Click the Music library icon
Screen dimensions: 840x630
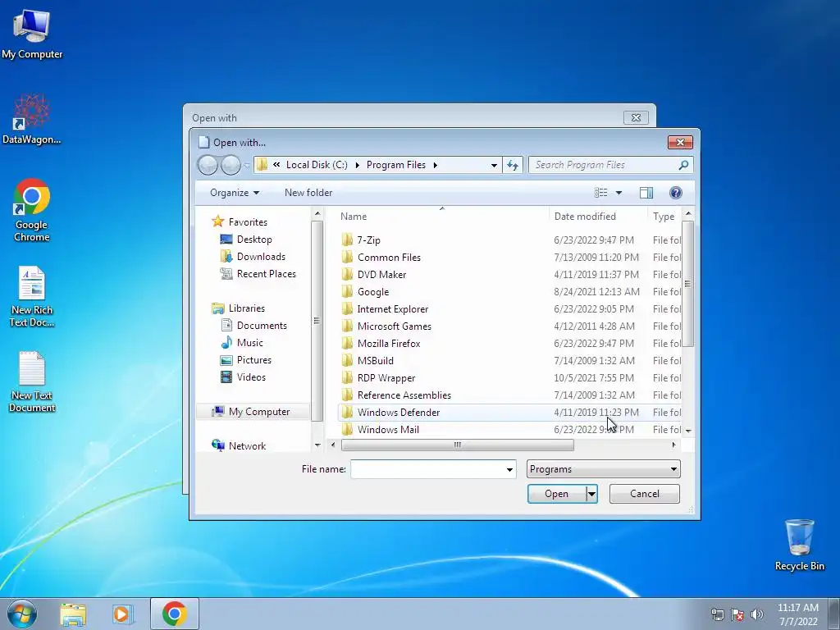226,343
